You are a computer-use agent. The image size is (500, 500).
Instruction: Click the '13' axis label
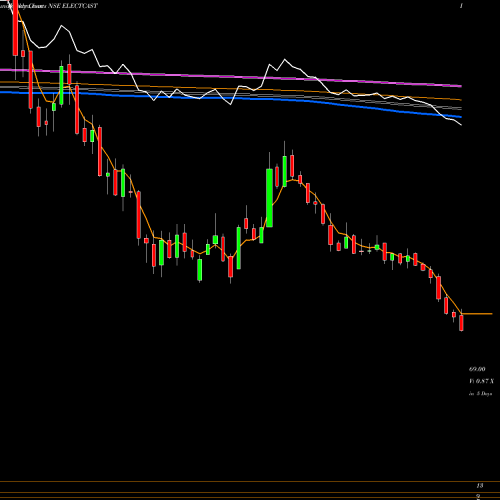pos(480,486)
